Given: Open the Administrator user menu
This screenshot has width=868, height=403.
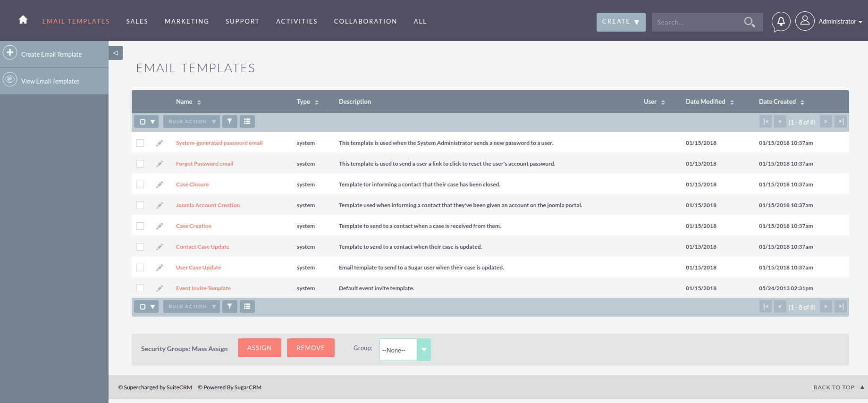Looking at the screenshot, I should (840, 22).
